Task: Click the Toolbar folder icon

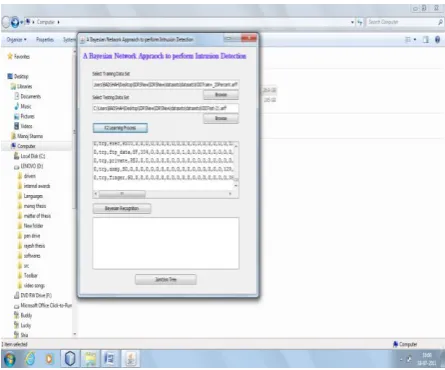Action: pos(20,276)
